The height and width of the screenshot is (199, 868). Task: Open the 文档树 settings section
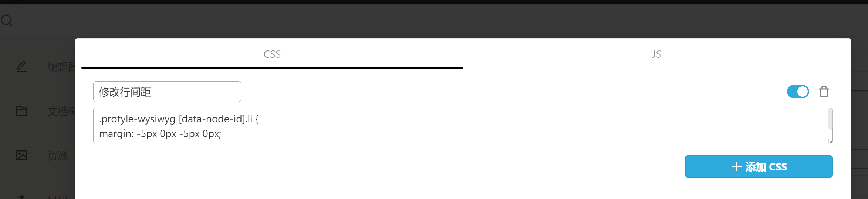(x=61, y=111)
